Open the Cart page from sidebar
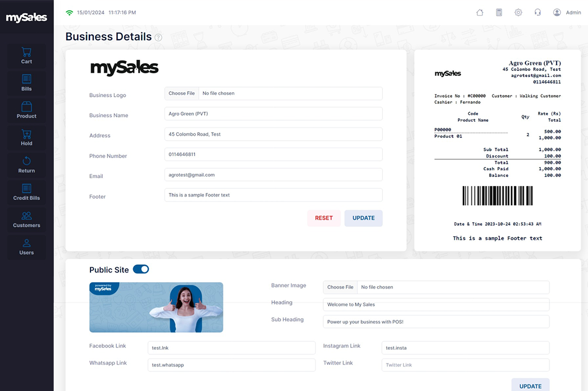 click(26, 55)
